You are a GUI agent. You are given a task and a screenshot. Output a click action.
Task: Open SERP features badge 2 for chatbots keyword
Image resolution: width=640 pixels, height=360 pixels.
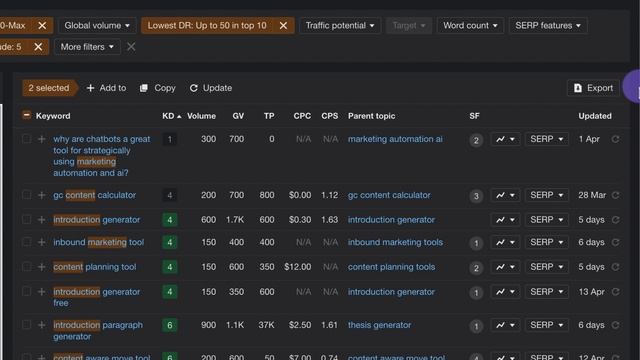(x=476, y=140)
